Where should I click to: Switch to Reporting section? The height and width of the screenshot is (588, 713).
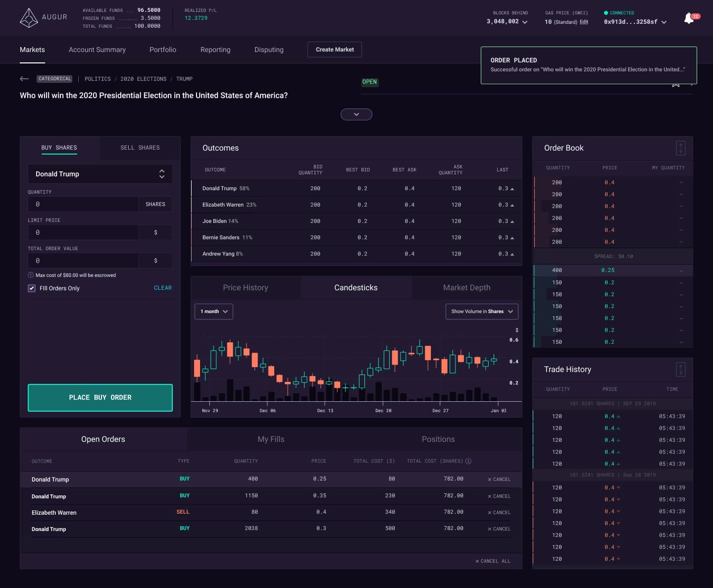[x=215, y=50]
